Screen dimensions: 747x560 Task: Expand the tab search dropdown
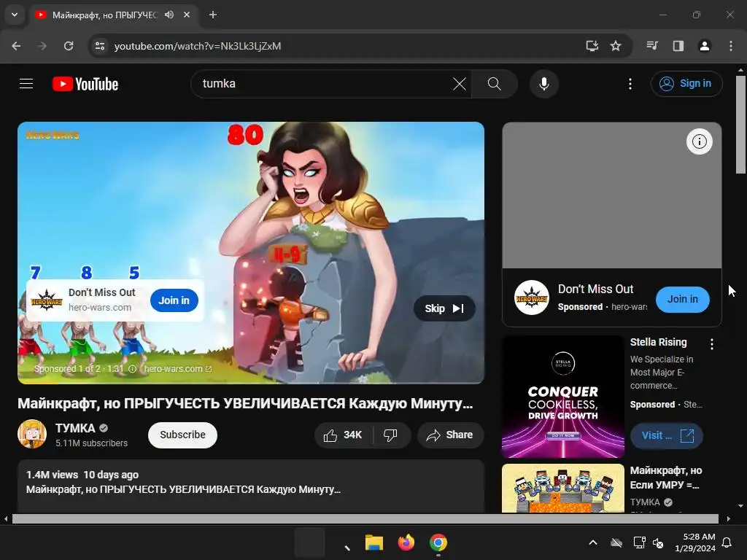click(15, 15)
